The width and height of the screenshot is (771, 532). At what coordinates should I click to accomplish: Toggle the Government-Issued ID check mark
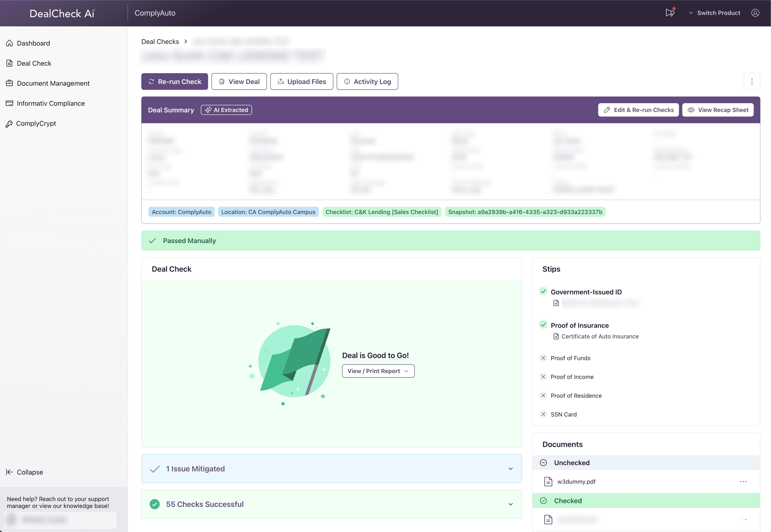(543, 291)
